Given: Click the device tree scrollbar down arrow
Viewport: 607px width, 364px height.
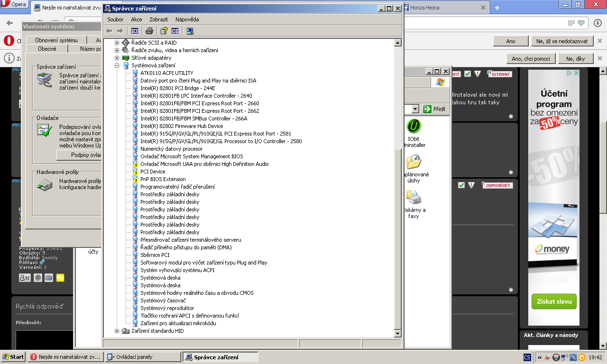Looking at the screenshot, I should [x=398, y=334].
